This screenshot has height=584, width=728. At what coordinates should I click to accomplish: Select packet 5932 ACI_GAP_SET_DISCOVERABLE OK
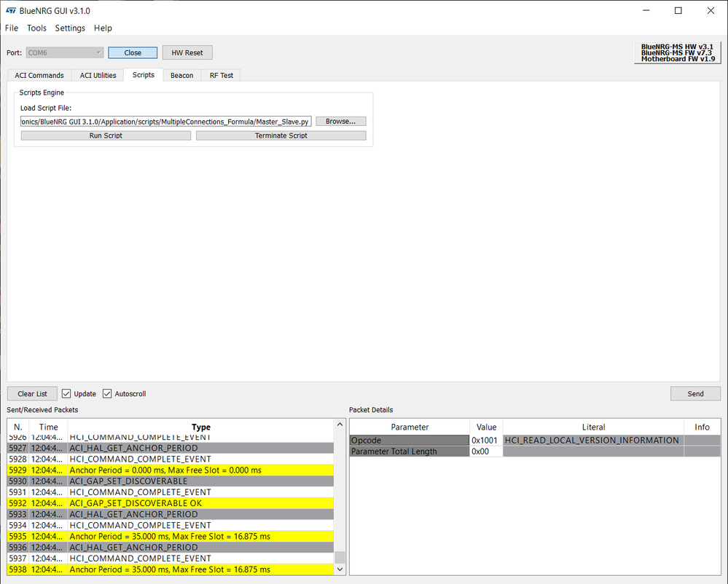(171, 503)
